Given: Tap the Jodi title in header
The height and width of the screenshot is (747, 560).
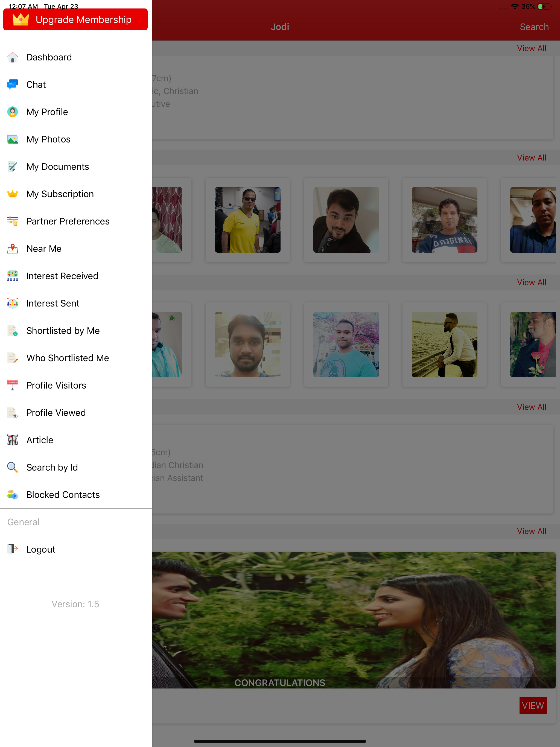Looking at the screenshot, I should coord(280,27).
